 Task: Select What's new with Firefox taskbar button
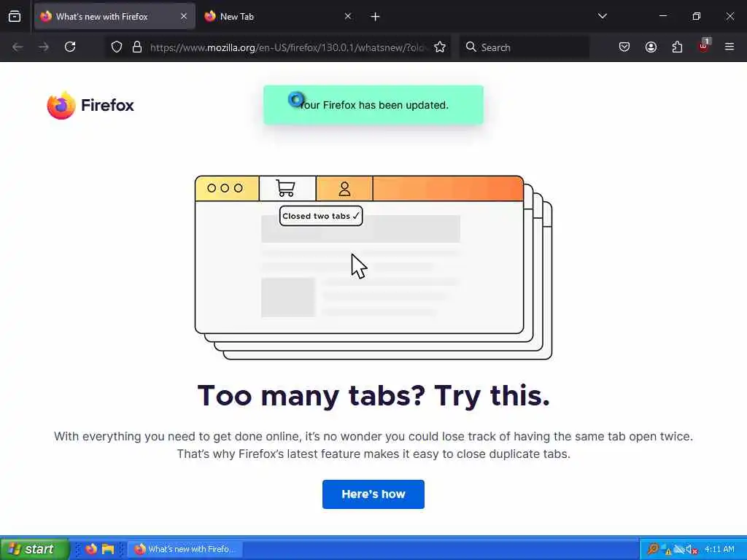[x=186, y=549]
